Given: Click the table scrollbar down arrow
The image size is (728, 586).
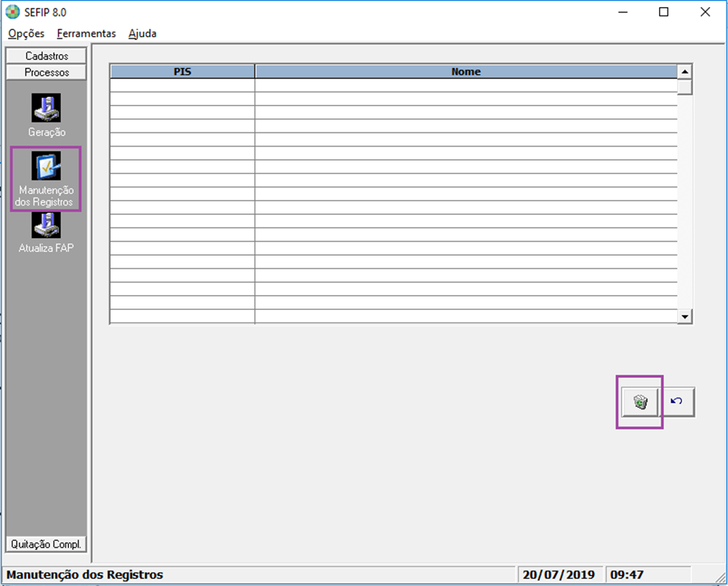Looking at the screenshot, I should (684, 317).
